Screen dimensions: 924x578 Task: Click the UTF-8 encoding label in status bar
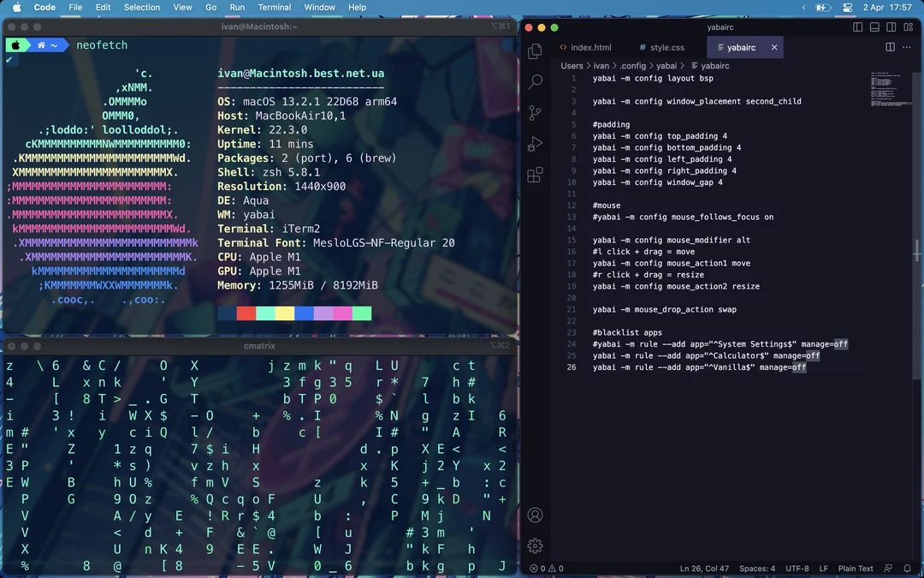coord(797,568)
